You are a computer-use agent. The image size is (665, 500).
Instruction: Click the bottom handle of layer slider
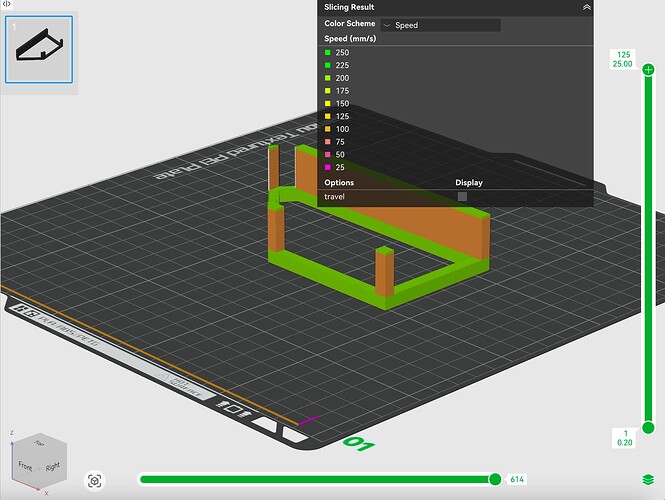(648, 427)
